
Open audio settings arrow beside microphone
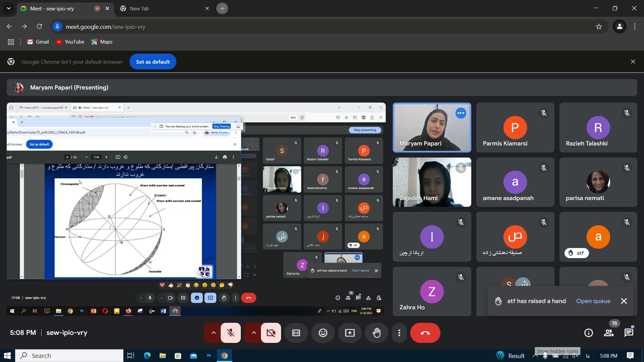coord(213,333)
